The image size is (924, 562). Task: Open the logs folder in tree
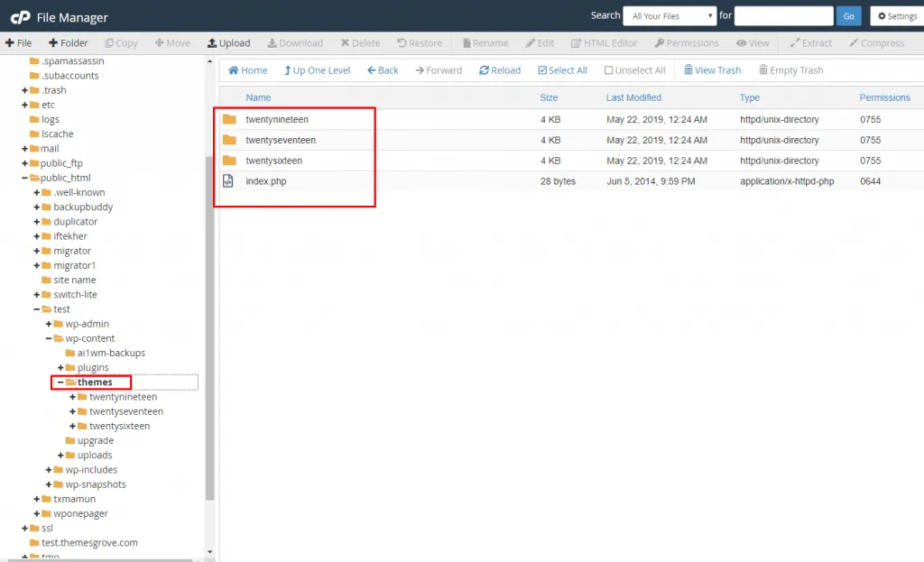pyautogui.click(x=51, y=120)
